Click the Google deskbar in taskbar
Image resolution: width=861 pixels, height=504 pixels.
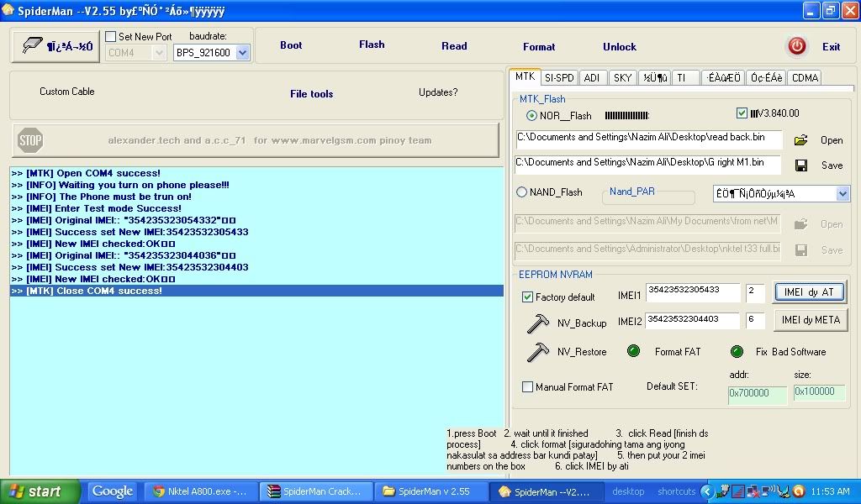(x=112, y=491)
